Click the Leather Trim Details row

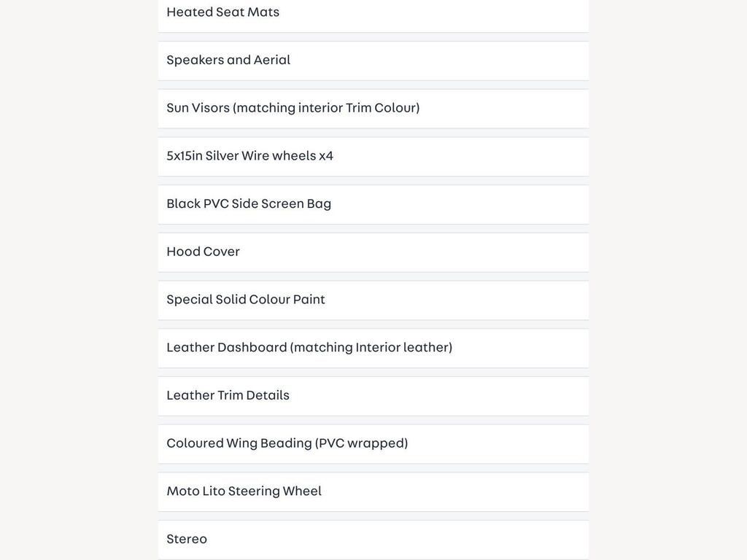point(373,396)
